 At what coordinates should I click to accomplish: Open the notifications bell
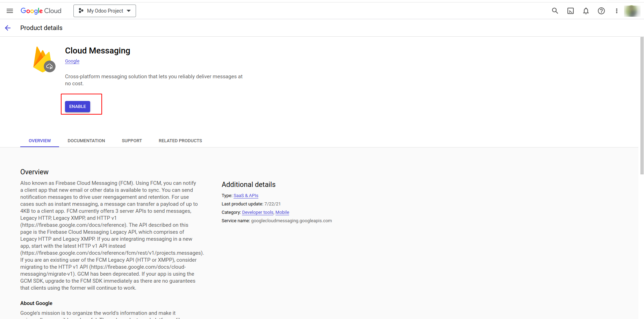(x=586, y=11)
